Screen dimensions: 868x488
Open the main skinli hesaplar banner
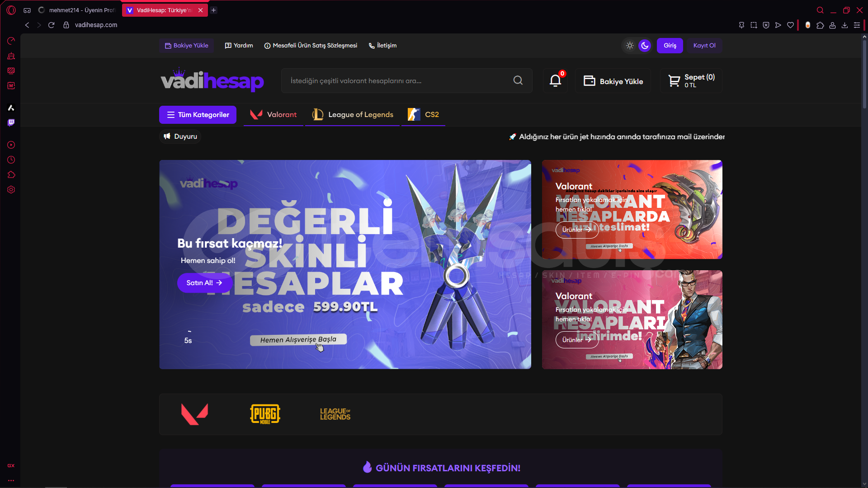345,264
